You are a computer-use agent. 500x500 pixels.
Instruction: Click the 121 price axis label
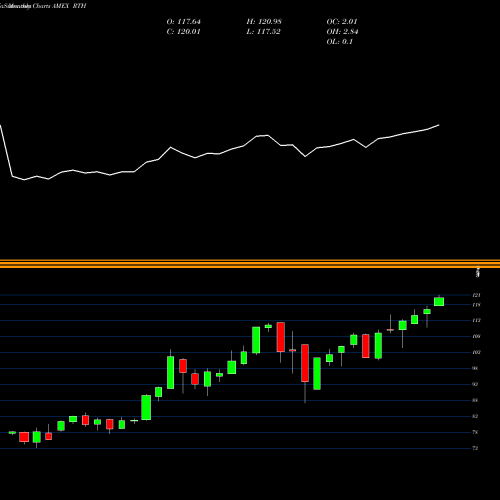(476, 295)
